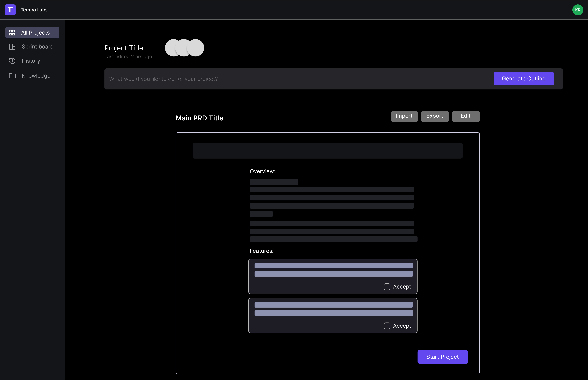Check Accept on the second feature card
This screenshot has height=380, width=588.
[387, 326]
